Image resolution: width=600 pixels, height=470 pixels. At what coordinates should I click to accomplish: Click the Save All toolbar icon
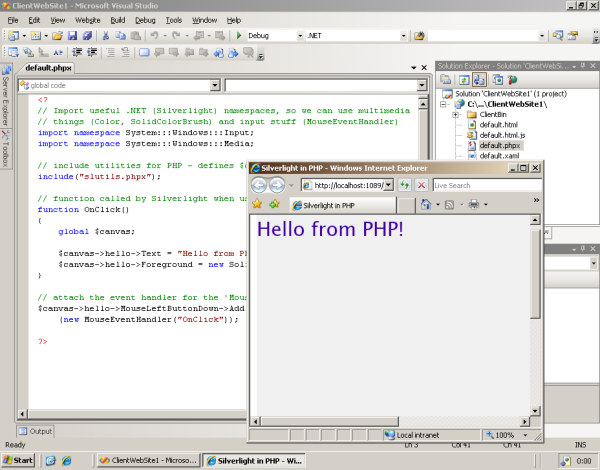[x=87, y=36]
